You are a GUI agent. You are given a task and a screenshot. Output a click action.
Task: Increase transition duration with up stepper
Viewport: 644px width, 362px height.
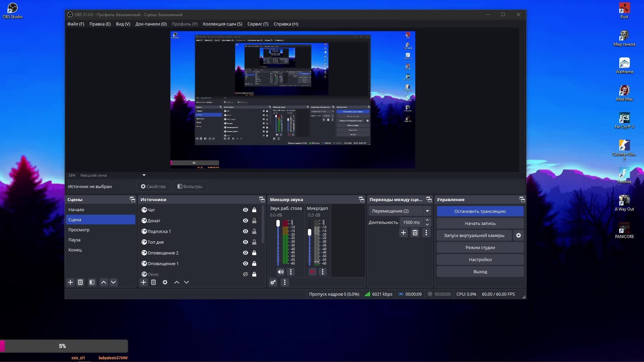pos(427,220)
